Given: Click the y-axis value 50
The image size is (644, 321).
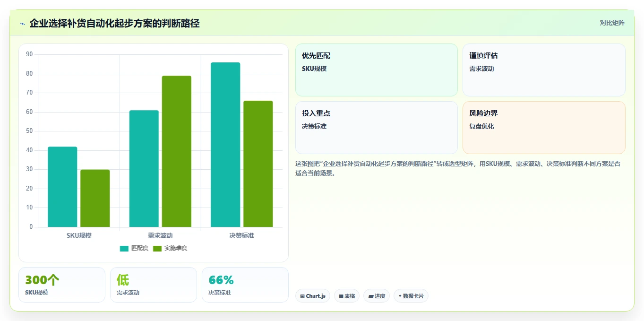Looking at the screenshot, I should [x=29, y=131].
